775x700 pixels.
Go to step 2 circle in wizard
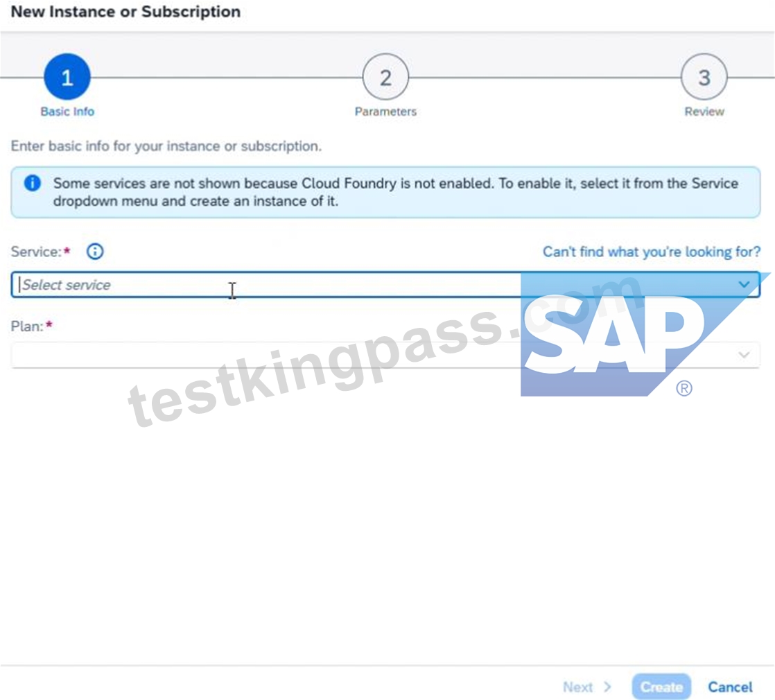coord(385,76)
